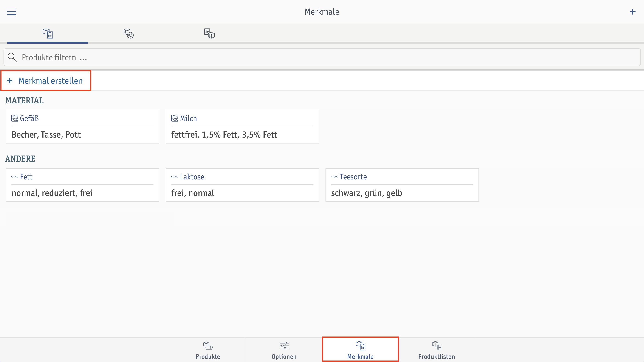Click the material icon next to Milch
Screen dimensions: 644x362
coord(175,118)
